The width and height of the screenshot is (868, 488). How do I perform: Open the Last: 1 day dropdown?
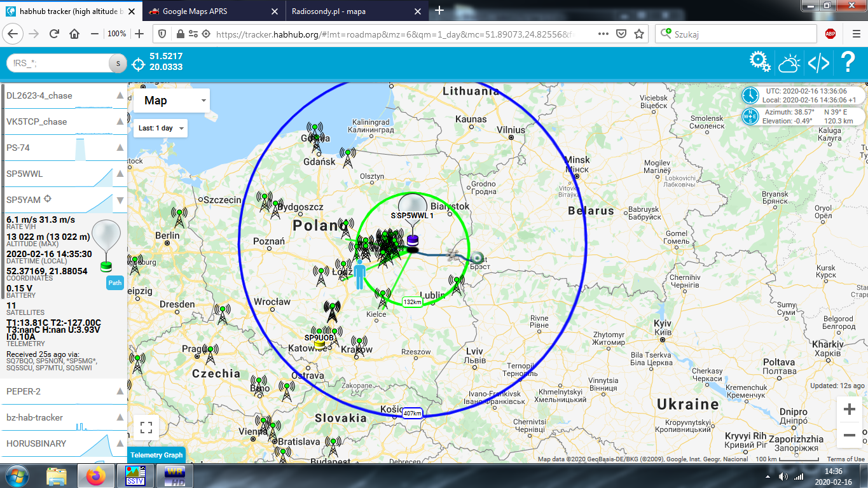pyautogui.click(x=162, y=128)
